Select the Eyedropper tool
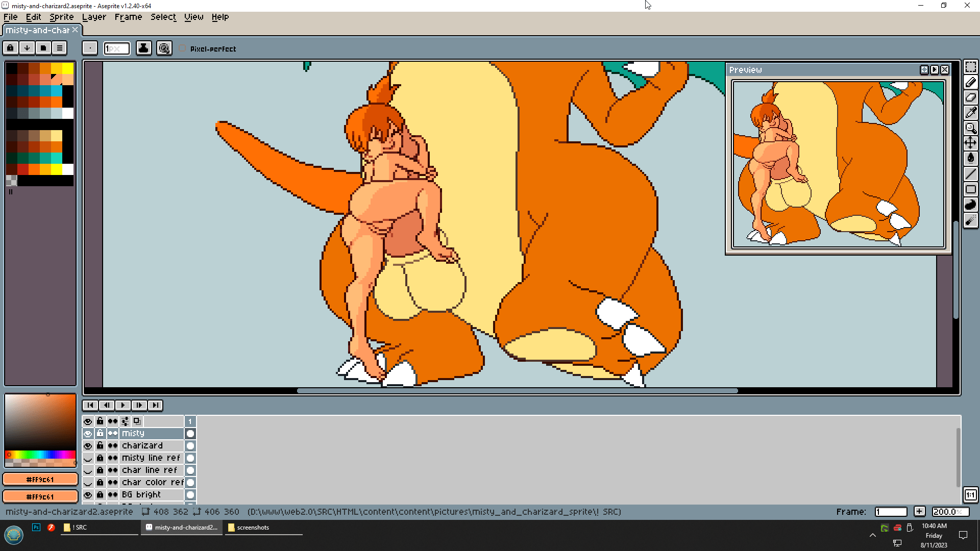The height and width of the screenshot is (551, 980). (970, 113)
